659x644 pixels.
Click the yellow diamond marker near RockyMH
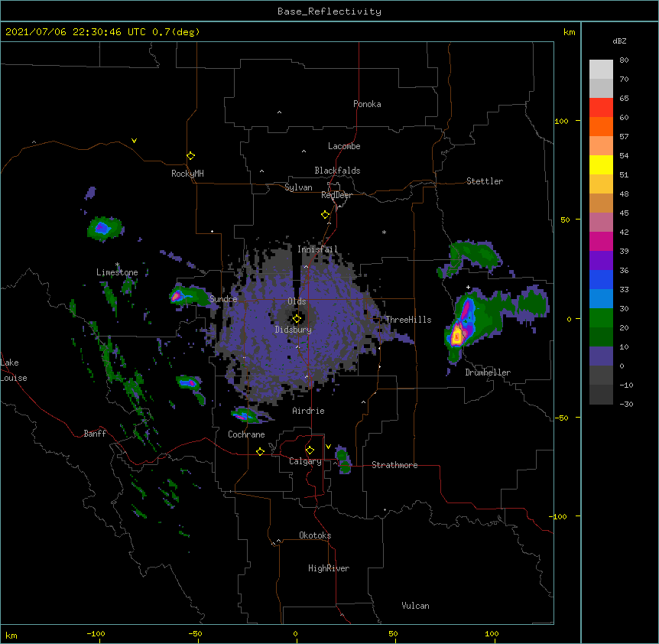click(x=190, y=156)
